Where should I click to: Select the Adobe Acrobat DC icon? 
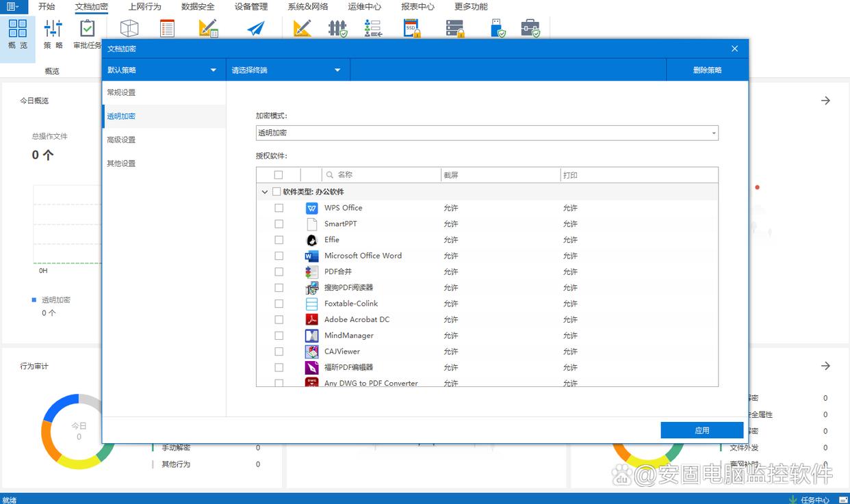click(x=312, y=319)
